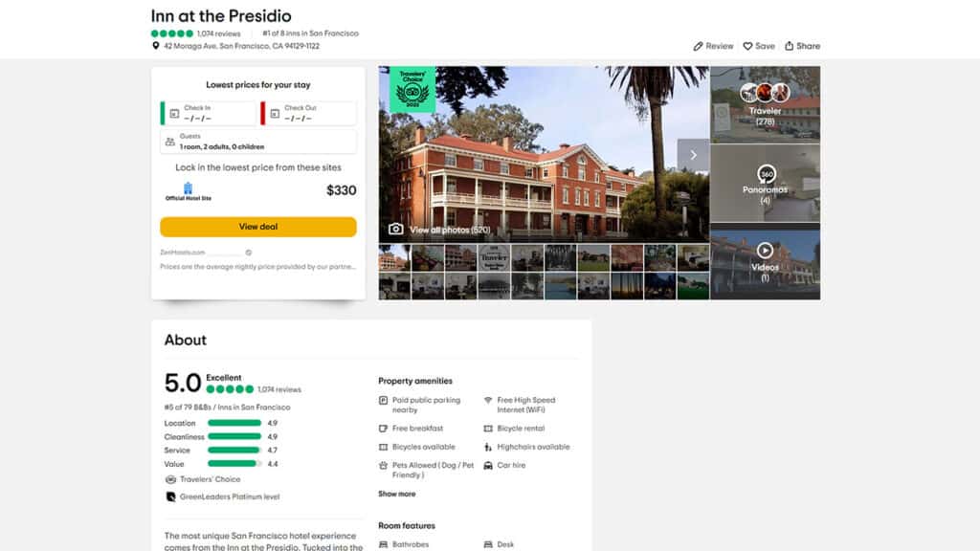Open the Guests selector
The image size is (980, 551).
256,141
